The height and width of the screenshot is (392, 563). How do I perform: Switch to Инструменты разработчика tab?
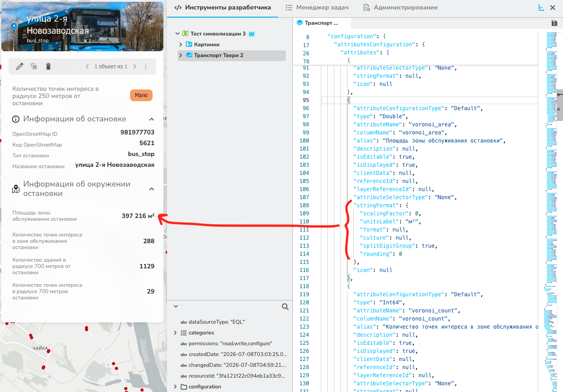(223, 8)
